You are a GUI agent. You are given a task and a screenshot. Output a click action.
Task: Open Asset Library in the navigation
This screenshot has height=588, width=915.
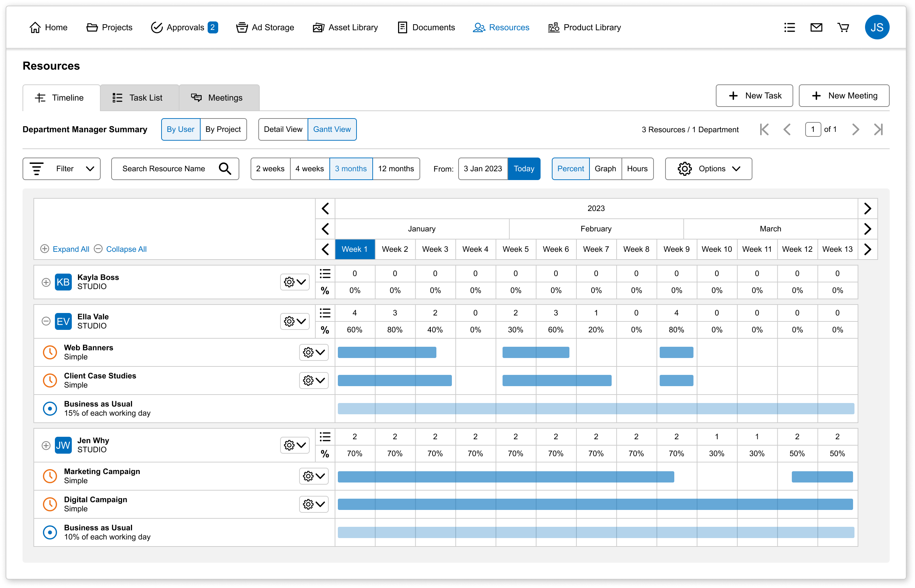pyautogui.click(x=345, y=27)
